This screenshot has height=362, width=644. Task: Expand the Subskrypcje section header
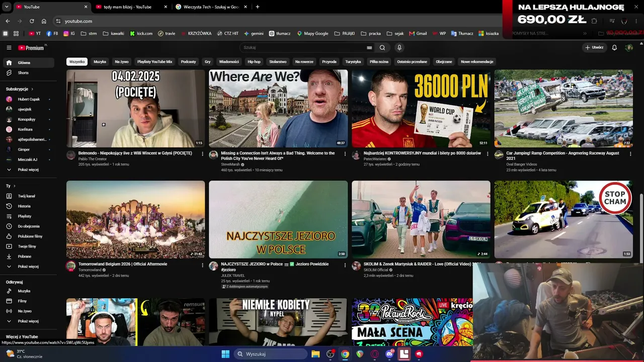pyautogui.click(x=19, y=89)
